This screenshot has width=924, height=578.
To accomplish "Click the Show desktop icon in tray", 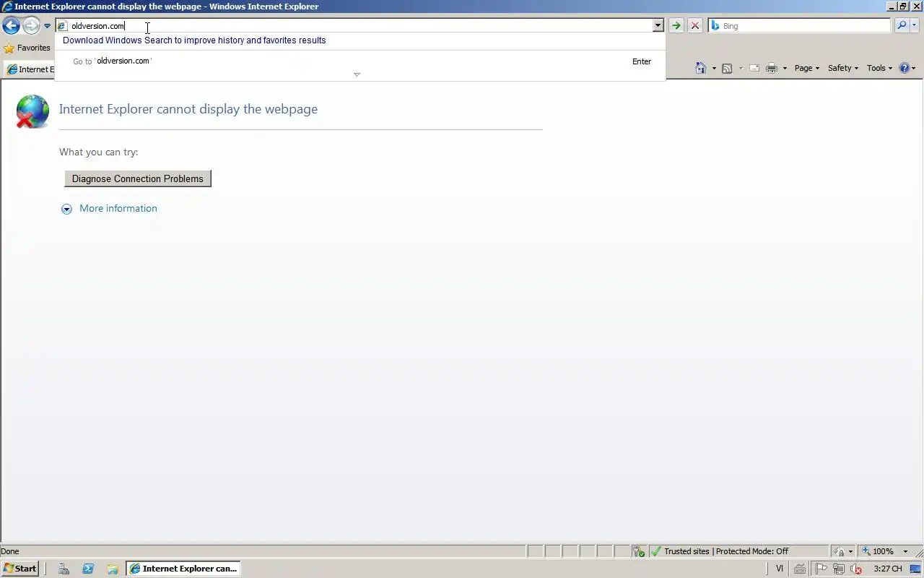I will tap(915, 569).
